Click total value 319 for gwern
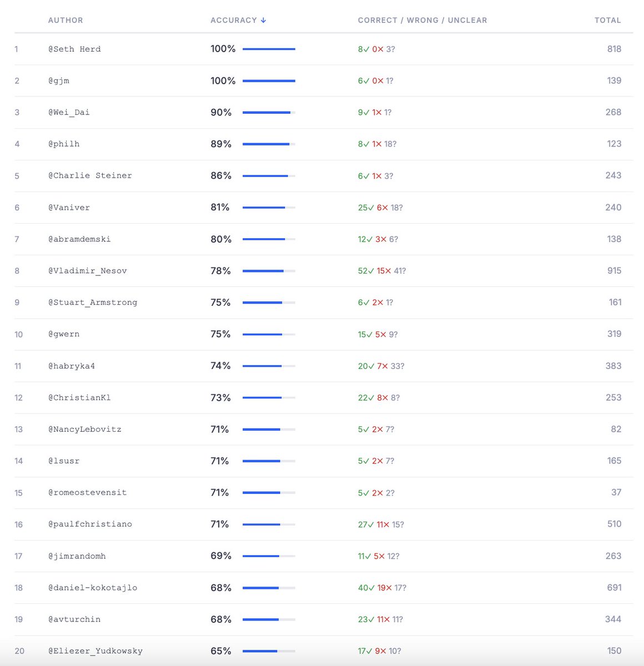Screen dimensions: 644x666 click(614, 334)
